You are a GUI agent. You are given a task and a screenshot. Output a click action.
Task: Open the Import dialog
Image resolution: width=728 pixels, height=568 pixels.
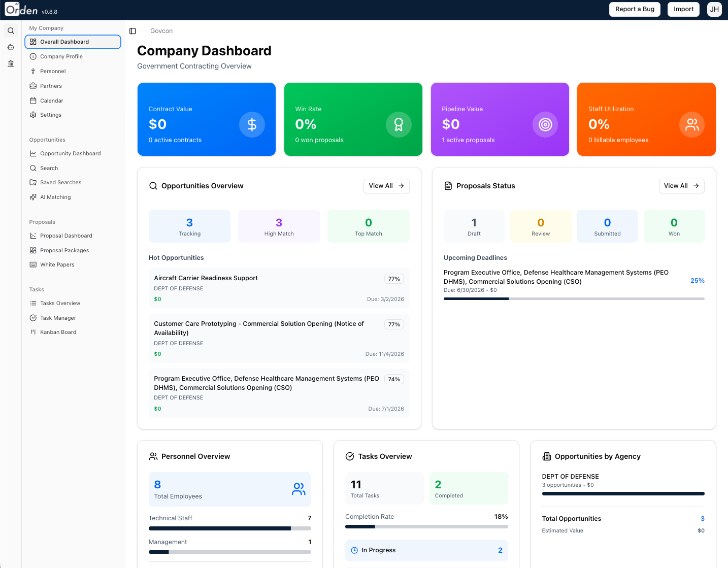tap(683, 9)
